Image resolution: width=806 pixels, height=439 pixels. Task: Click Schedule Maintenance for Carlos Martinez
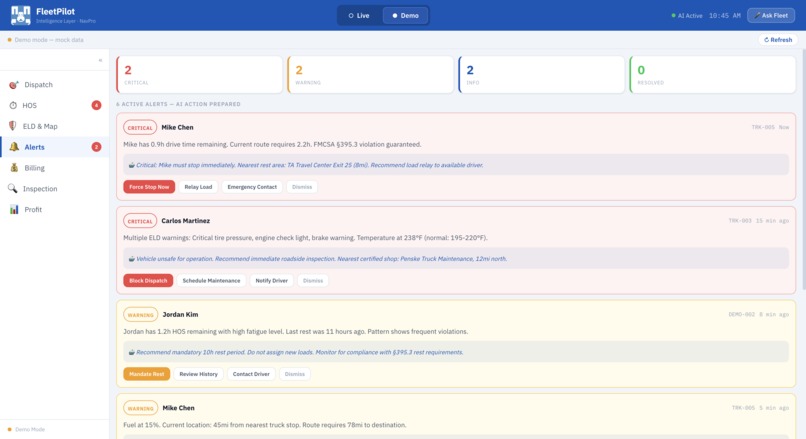point(211,280)
